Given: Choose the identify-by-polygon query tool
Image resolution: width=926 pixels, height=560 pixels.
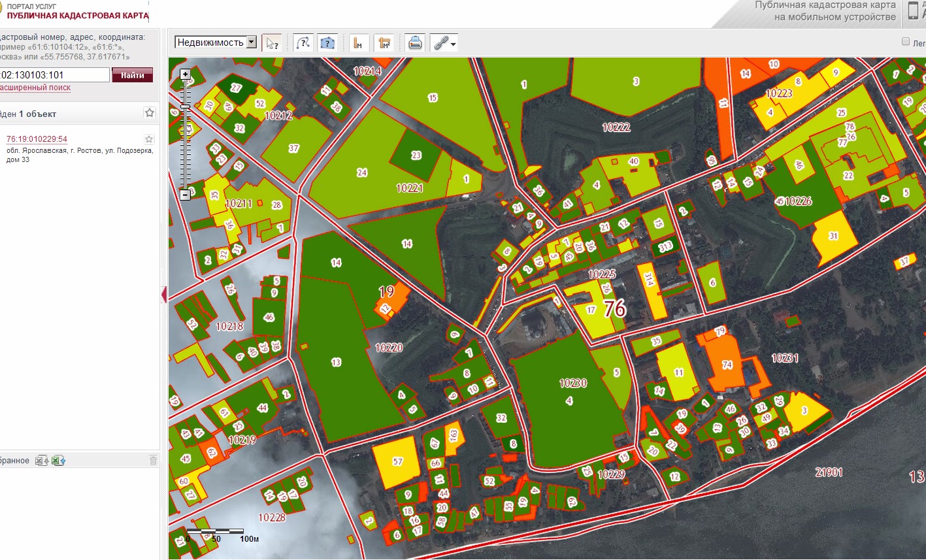Looking at the screenshot, I should click(327, 43).
